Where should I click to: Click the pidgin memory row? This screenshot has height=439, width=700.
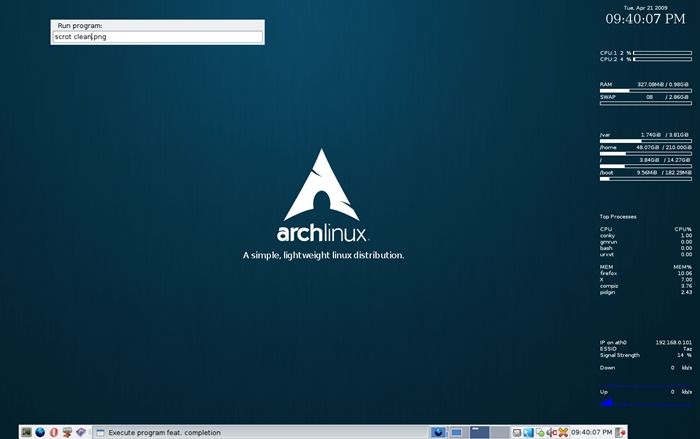click(646, 292)
